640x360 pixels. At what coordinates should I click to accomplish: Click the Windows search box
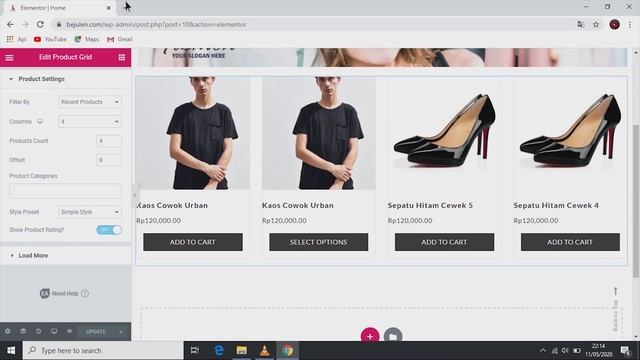click(103, 350)
